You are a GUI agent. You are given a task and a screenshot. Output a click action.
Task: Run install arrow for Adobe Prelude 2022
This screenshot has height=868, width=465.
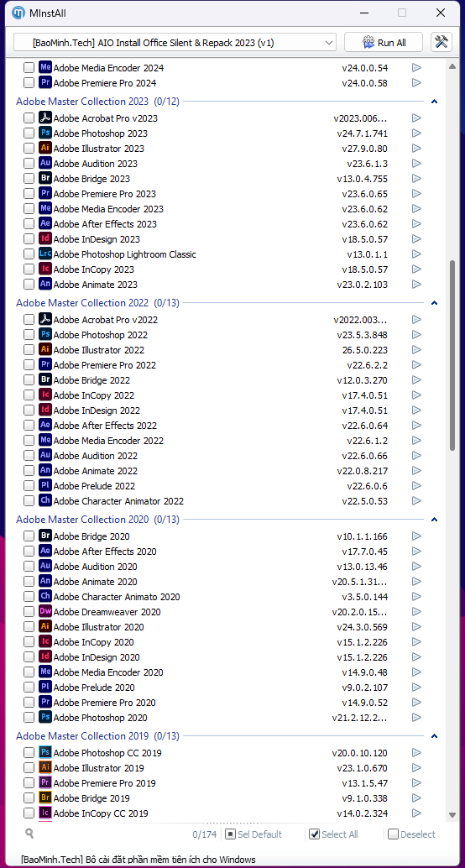(417, 485)
